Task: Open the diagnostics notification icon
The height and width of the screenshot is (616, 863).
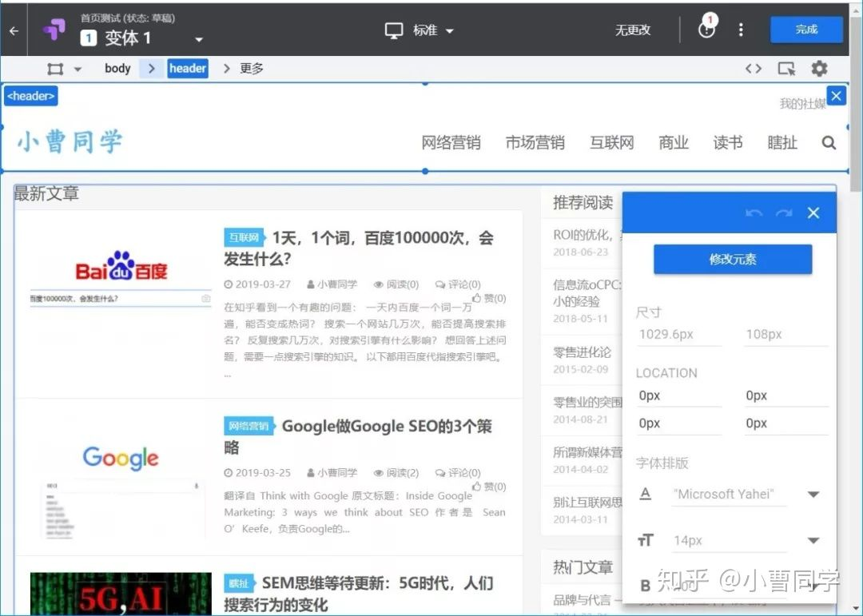Action: [x=706, y=27]
